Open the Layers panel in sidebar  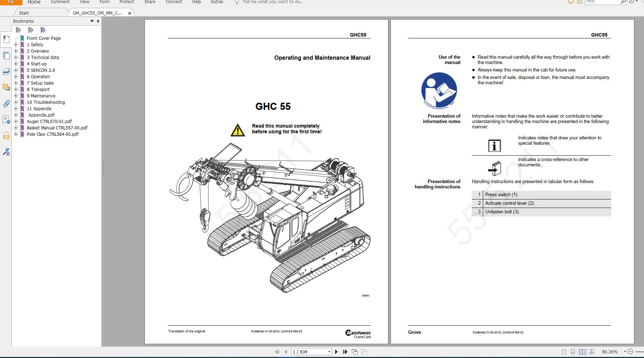click(6, 72)
